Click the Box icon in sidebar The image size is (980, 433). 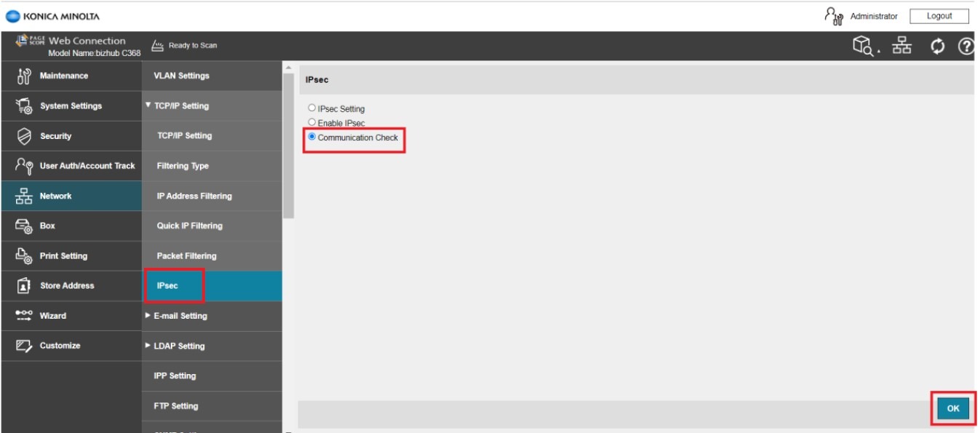point(23,226)
